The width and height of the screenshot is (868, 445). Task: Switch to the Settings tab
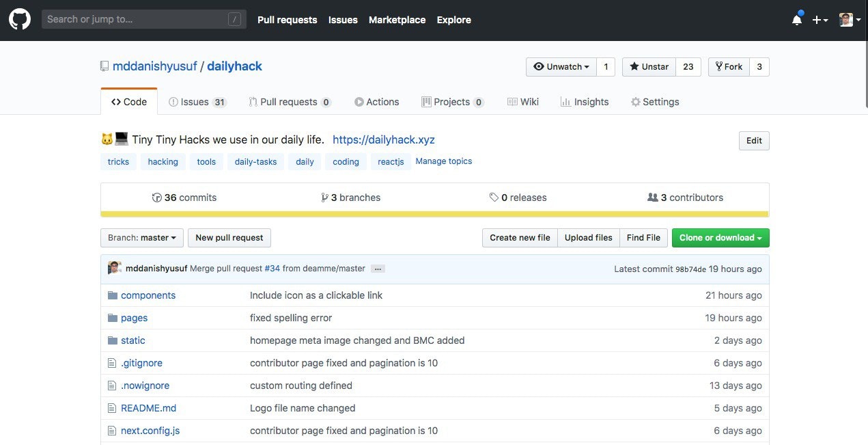655,102
